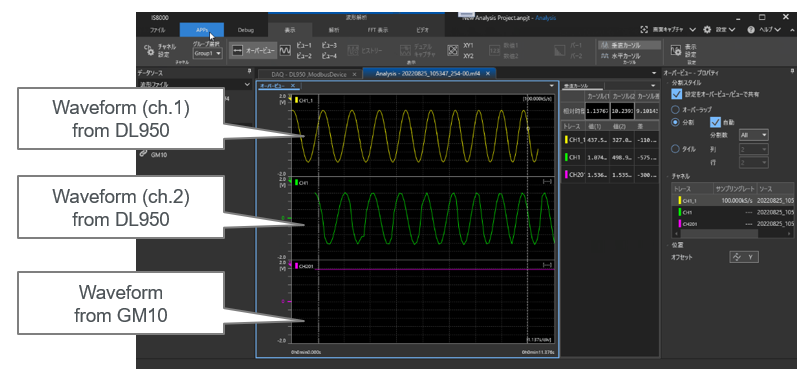Open the settings (設定) gear menu

(708, 30)
